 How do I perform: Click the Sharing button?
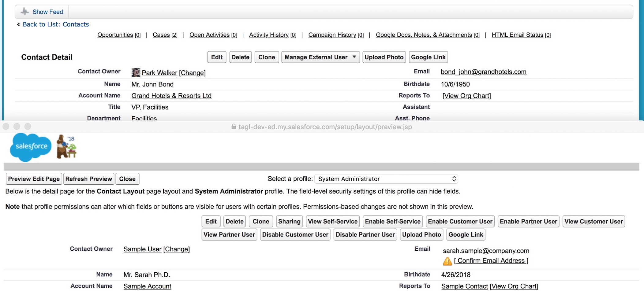289,221
